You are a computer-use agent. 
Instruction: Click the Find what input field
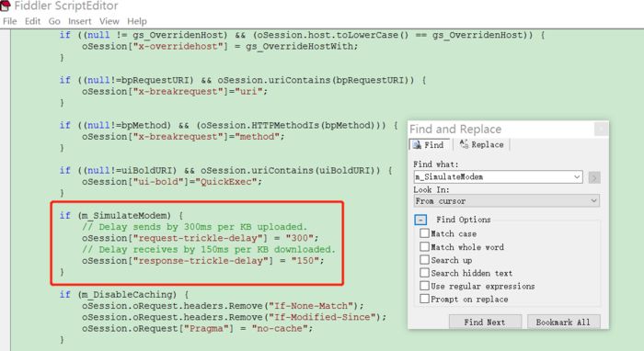tap(493, 177)
